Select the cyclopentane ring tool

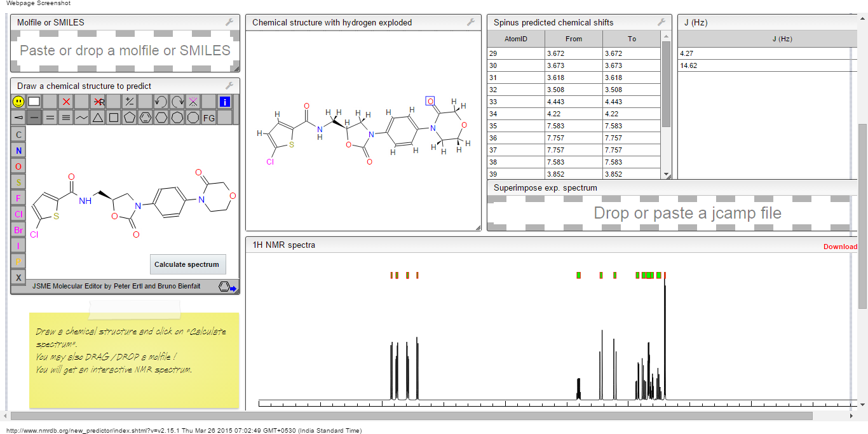click(x=130, y=118)
